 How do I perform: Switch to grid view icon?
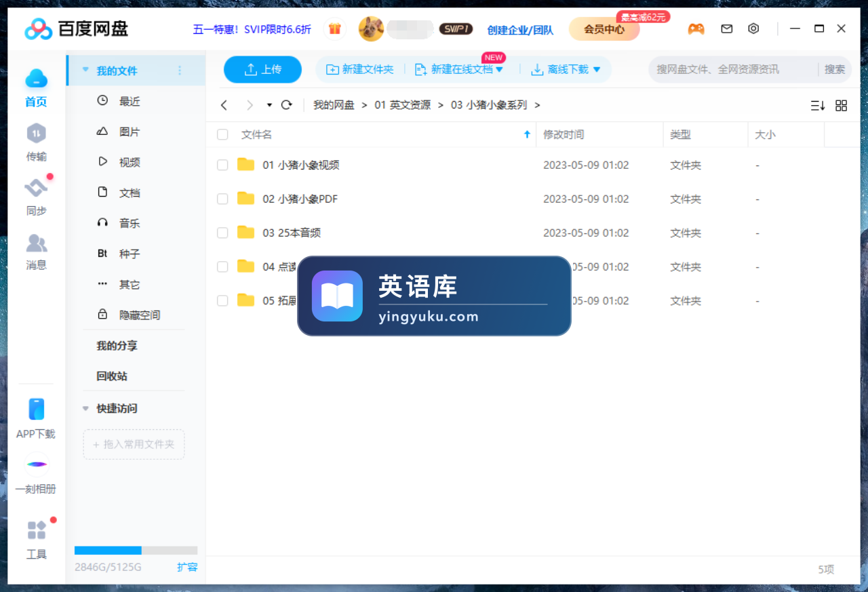[842, 105]
